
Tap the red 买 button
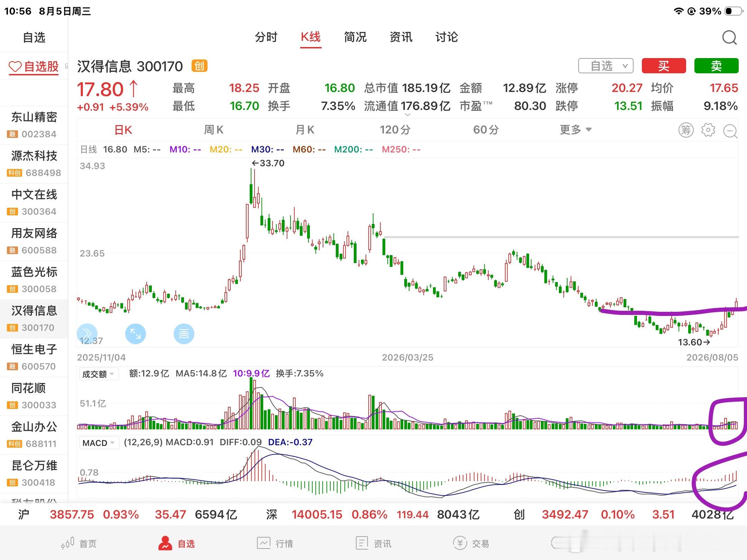664,66
